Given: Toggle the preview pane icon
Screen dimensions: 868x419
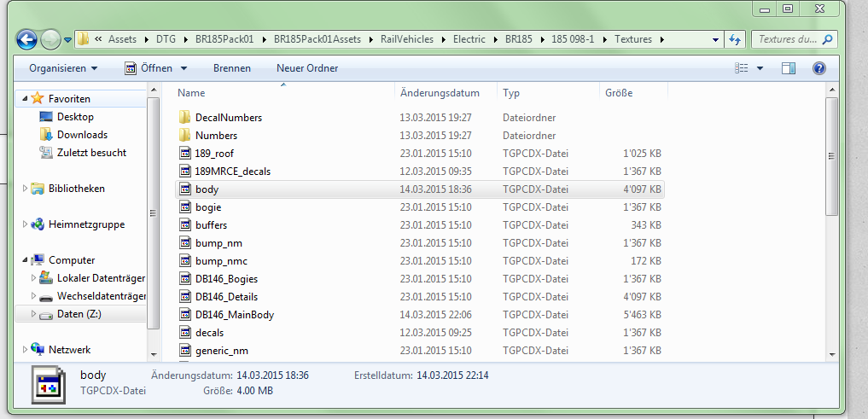Looking at the screenshot, I should pos(789,68).
